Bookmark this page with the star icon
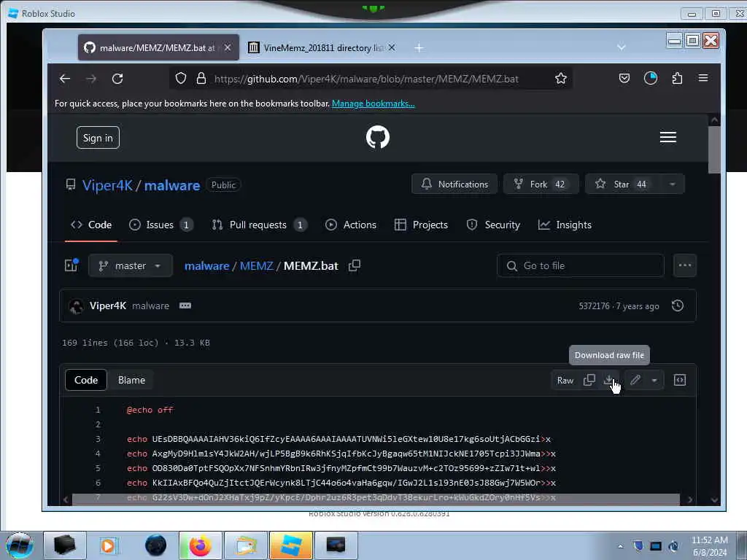The width and height of the screenshot is (747, 560). 561,78
